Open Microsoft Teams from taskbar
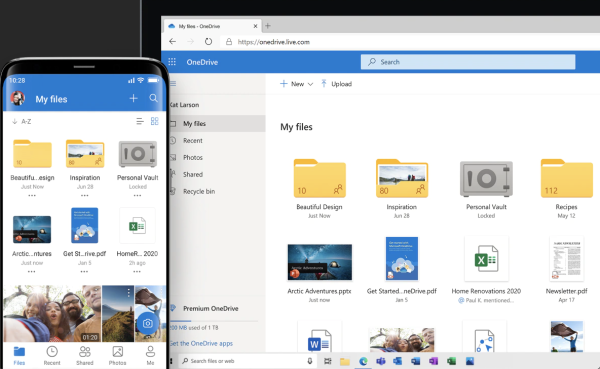600x369 pixels. pyautogui.click(x=381, y=361)
